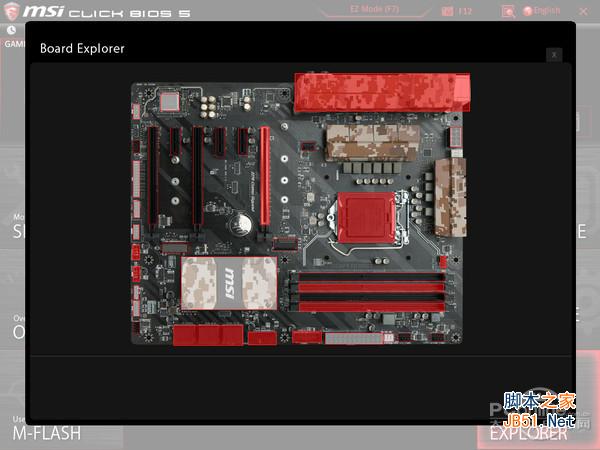The height and width of the screenshot is (450, 600).
Task: Close the Board Explorer dialog
Action: pyautogui.click(x=554, y=55)
